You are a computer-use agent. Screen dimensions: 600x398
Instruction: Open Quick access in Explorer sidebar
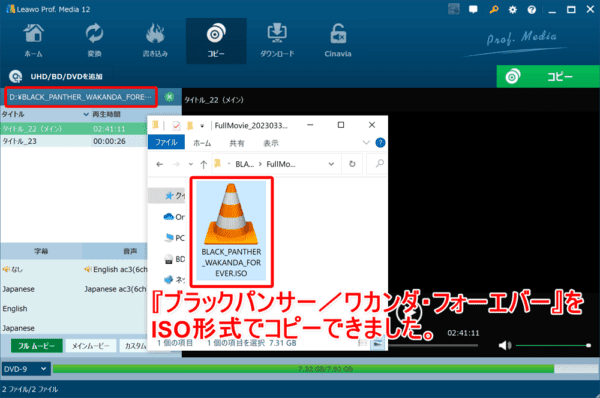click(x=175, y=196)
